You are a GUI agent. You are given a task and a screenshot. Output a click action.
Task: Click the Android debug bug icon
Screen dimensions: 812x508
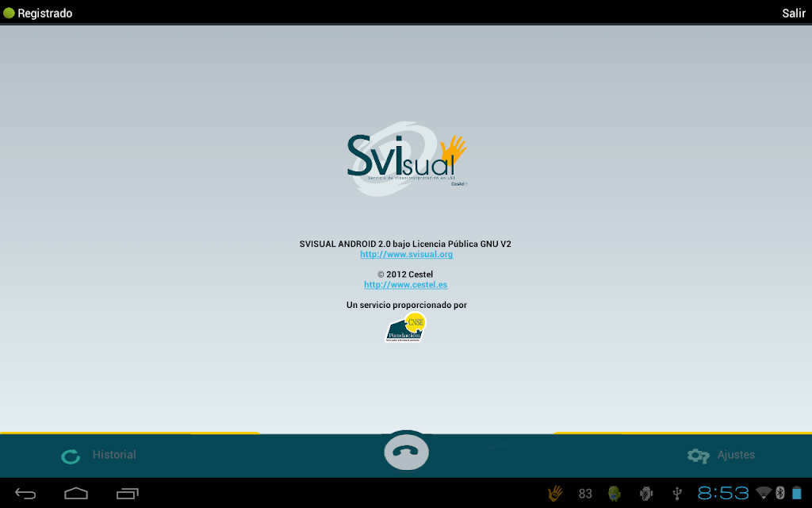tap(645, 494)
